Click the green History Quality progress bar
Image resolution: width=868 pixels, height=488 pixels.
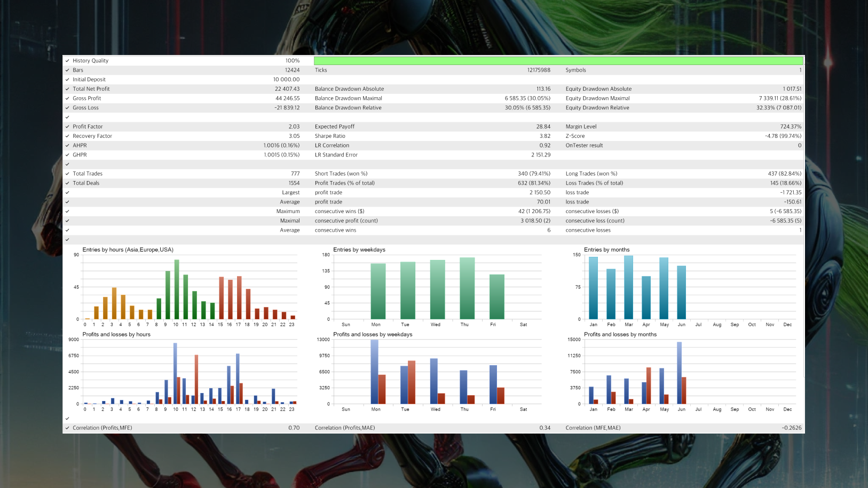[558, 60]
